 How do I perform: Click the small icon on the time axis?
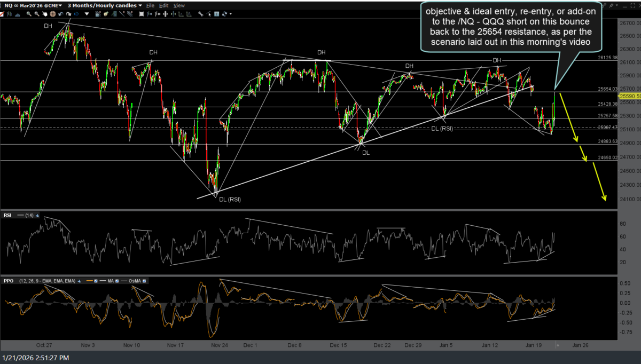click(x=557, y=345)
